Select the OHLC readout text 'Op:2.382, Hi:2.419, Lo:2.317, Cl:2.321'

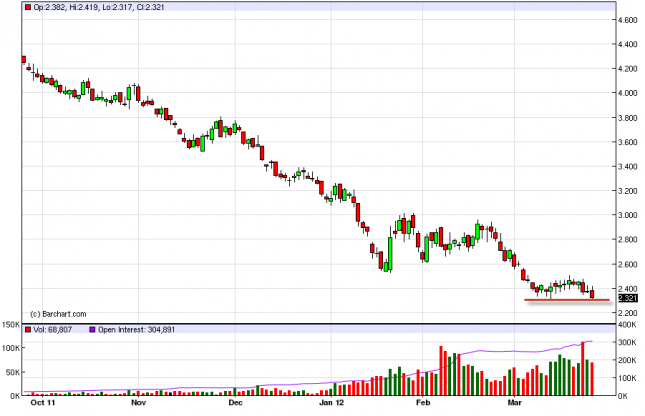(99, 7)
